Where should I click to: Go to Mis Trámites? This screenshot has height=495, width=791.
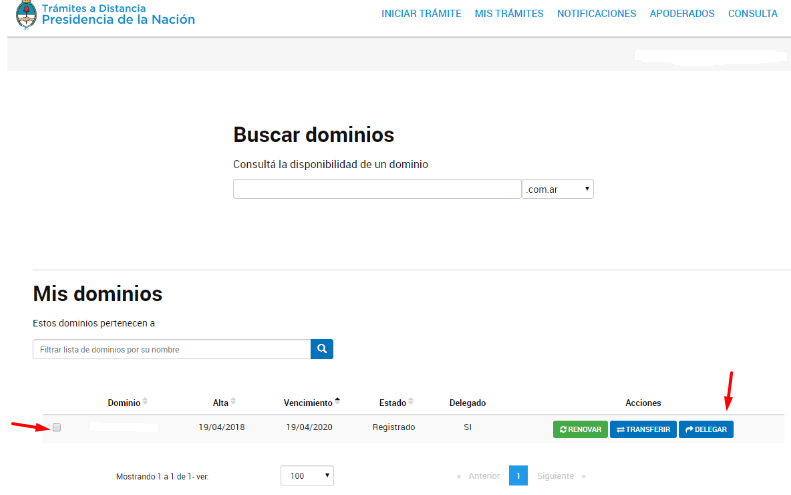point(509,14)
